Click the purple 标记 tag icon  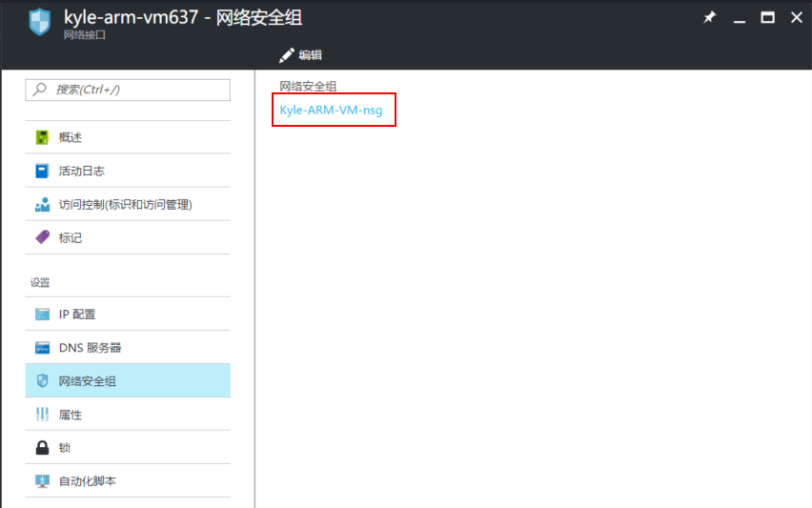point(42,237)
